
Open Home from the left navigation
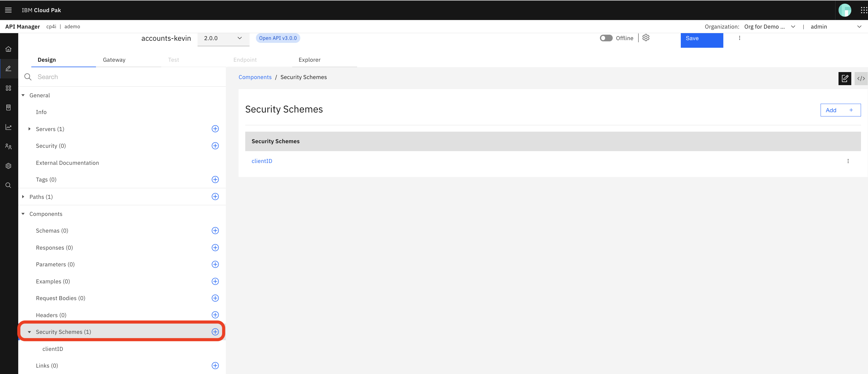pyautogui.click(x=9, y=49)
